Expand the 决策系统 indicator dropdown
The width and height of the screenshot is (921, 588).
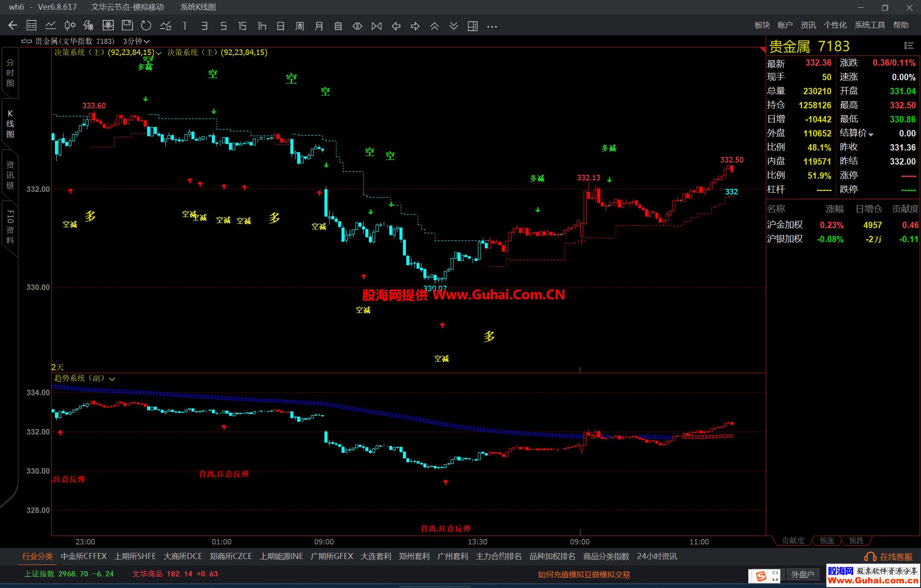(159, 53)
